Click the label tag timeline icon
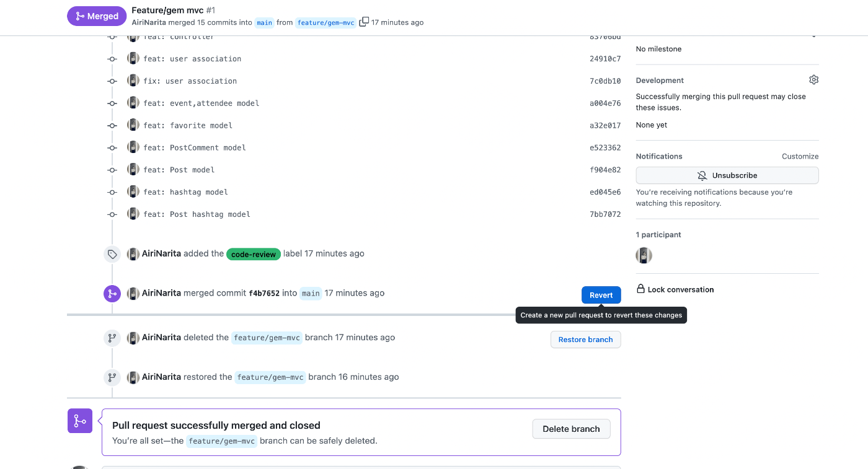Screen dimensions: 868x469 (x=112, y=254)
